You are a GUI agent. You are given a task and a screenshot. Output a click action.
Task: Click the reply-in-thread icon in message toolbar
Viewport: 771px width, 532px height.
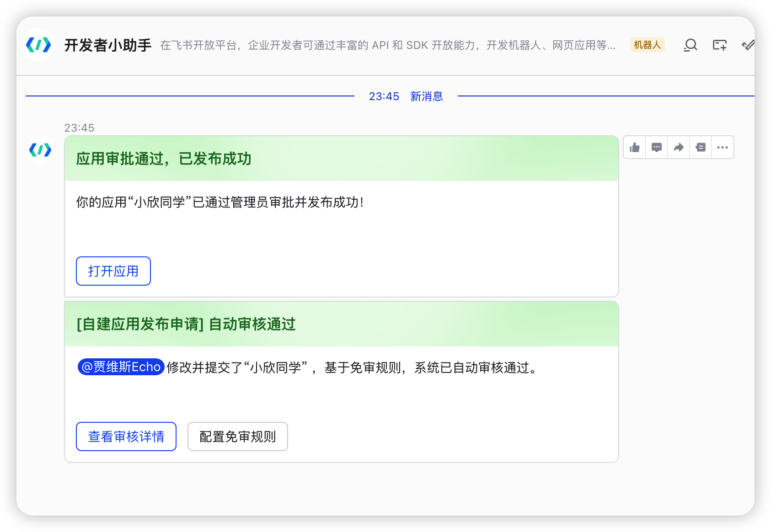701,148
